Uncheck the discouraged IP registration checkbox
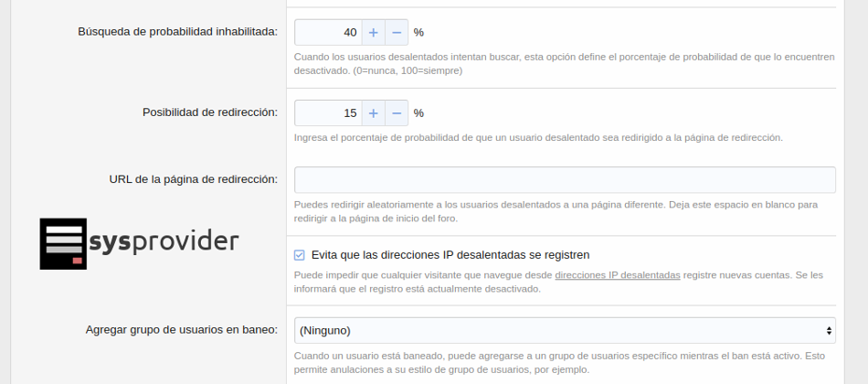Viewport: 868px width, 384px height. coord(300,255)
